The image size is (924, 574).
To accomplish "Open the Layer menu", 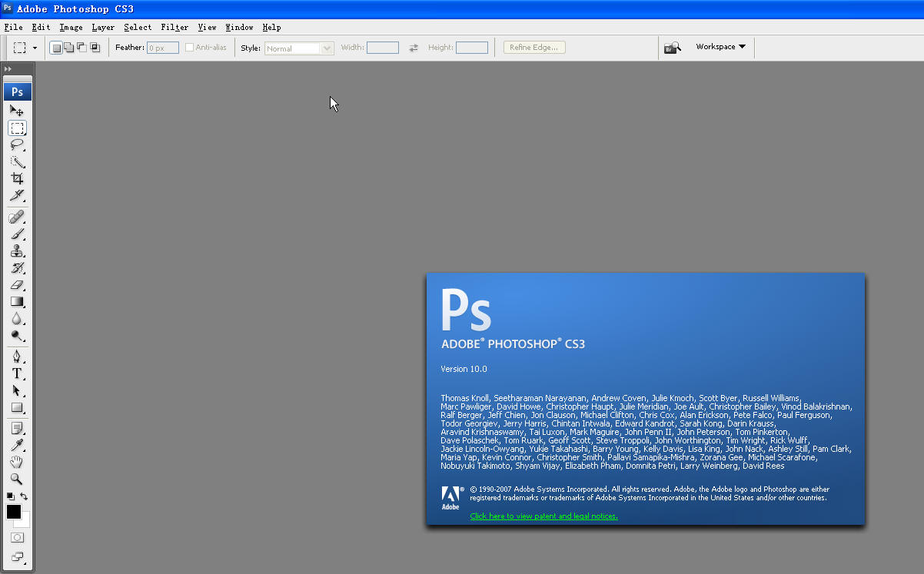I will click(103, 28).
